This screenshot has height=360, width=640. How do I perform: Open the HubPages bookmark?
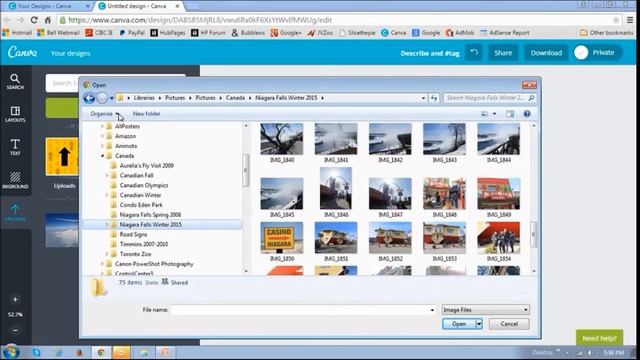coord(168,33)
